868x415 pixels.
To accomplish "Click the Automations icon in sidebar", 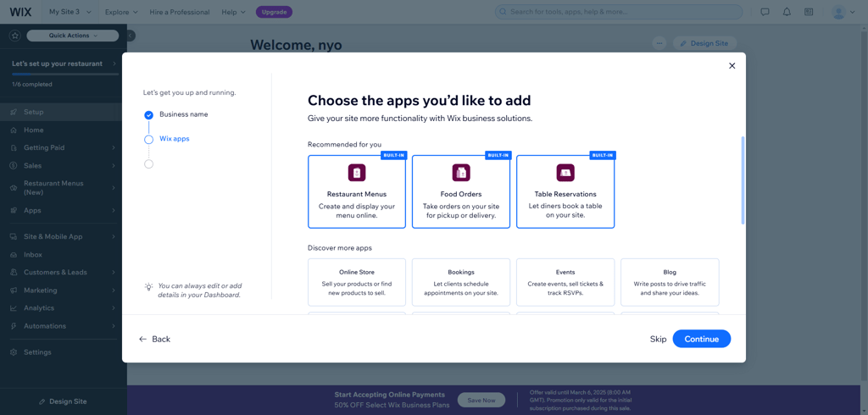I will (x=14, y=326).
